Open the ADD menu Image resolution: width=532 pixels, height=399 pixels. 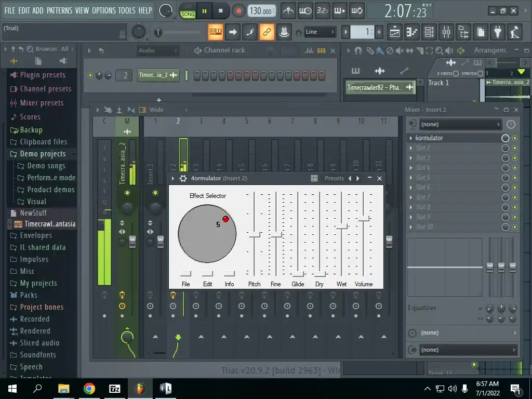37,10
